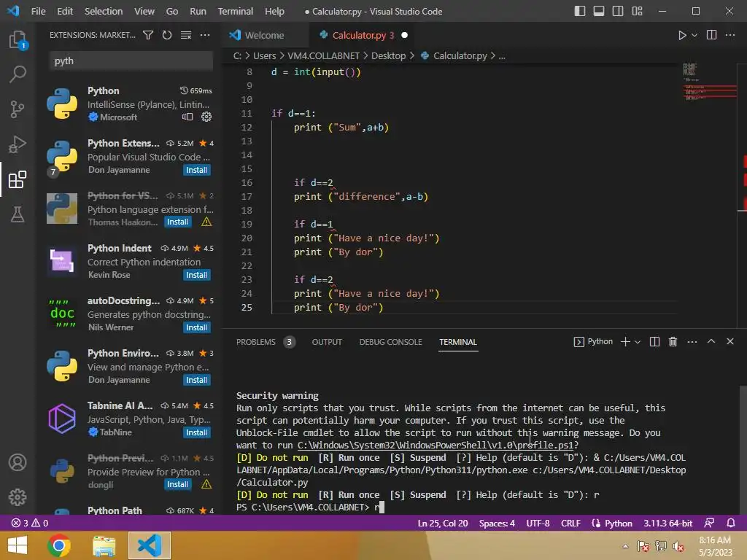Open File Explorer from the taskbar
747x560 pixels.
tap(104, 545)
